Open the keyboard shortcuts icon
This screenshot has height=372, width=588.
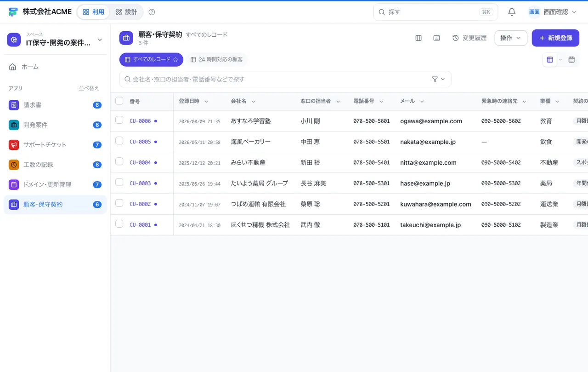pyautogui.click(x=437, y=38)
